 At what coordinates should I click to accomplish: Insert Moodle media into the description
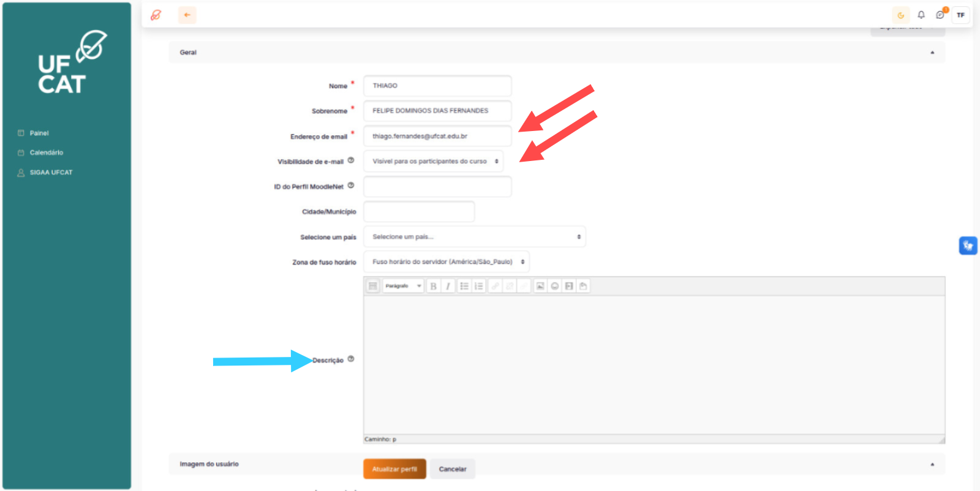[569, 286]
